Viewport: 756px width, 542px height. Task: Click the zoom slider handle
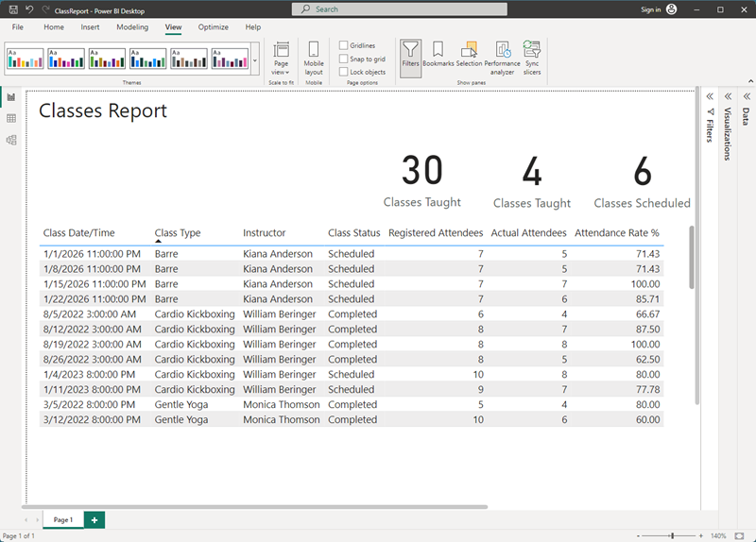(x=673, y=535)
